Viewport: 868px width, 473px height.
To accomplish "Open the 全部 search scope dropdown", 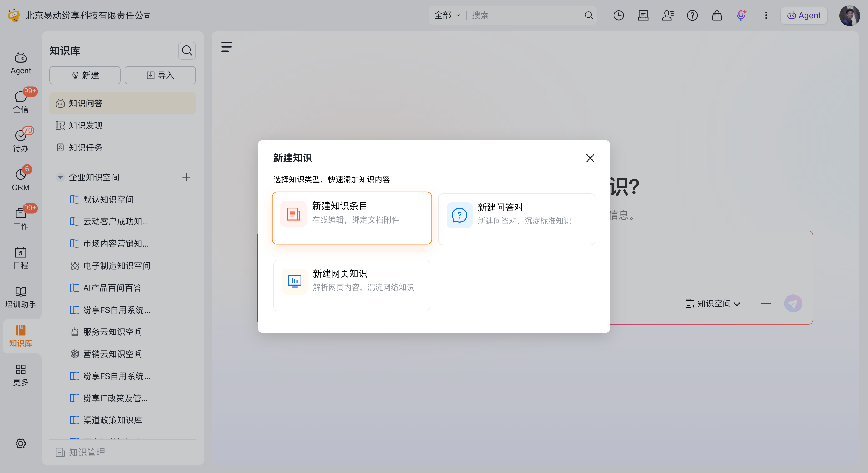I will tap(447, 15).
